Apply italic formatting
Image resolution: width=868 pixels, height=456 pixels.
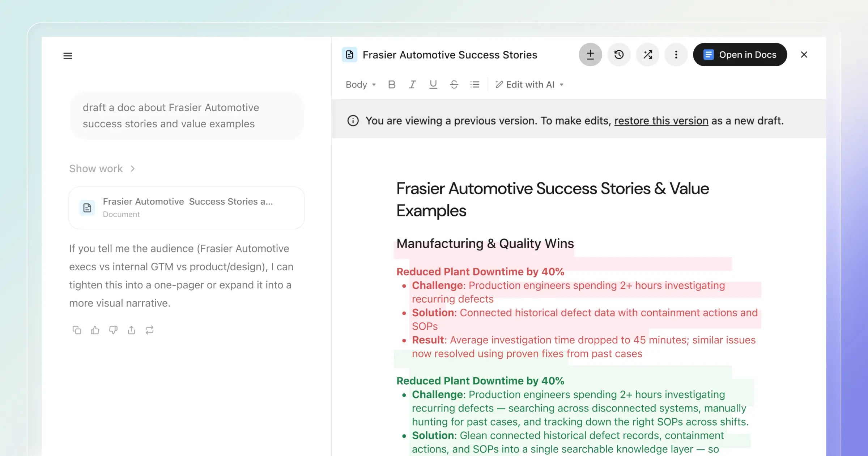tap(412, 85)
